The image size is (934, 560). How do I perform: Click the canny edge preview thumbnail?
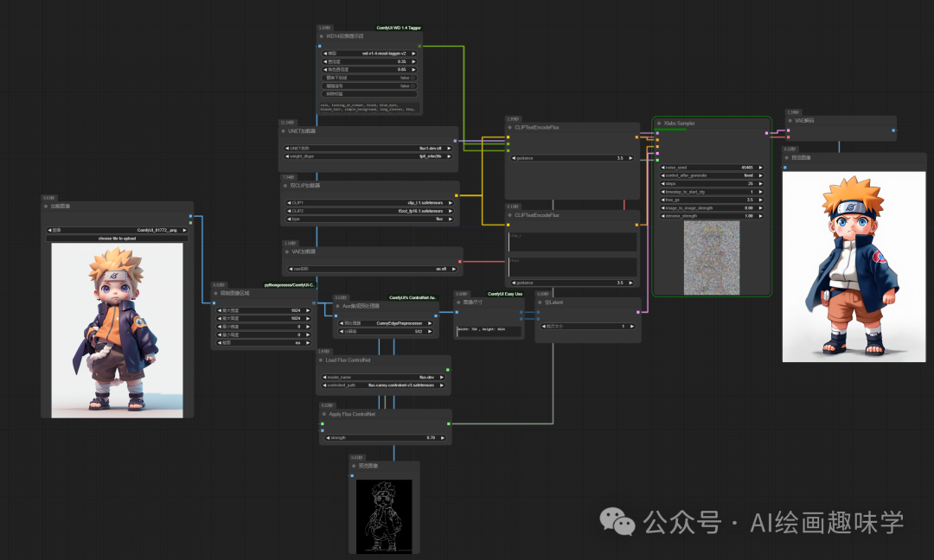tap(384, 516)
